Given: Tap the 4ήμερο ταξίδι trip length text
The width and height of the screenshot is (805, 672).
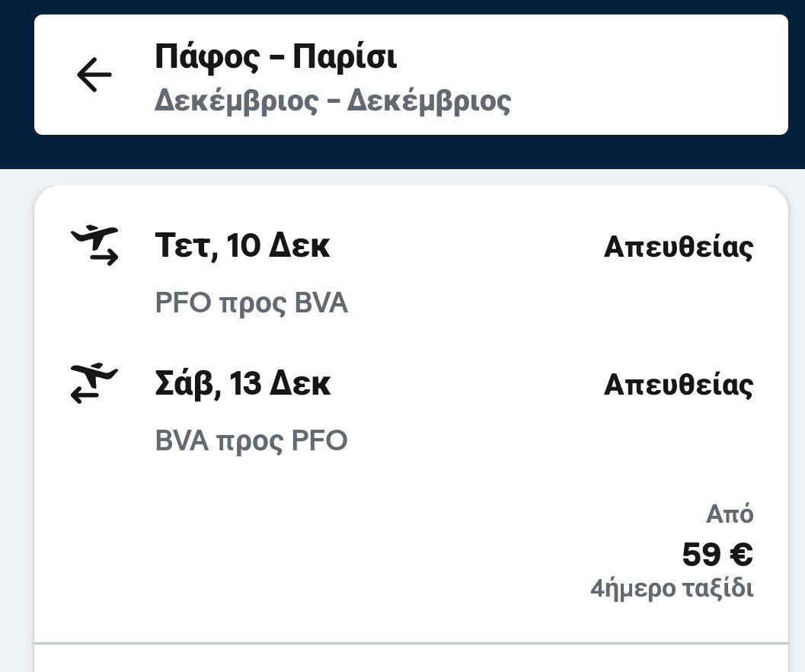Looking at the screenshot, I should tap(672, 589).
